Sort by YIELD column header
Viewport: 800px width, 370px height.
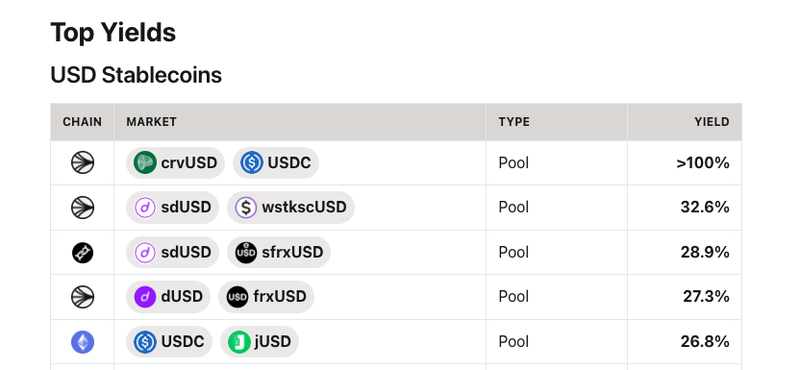[712, 122]
